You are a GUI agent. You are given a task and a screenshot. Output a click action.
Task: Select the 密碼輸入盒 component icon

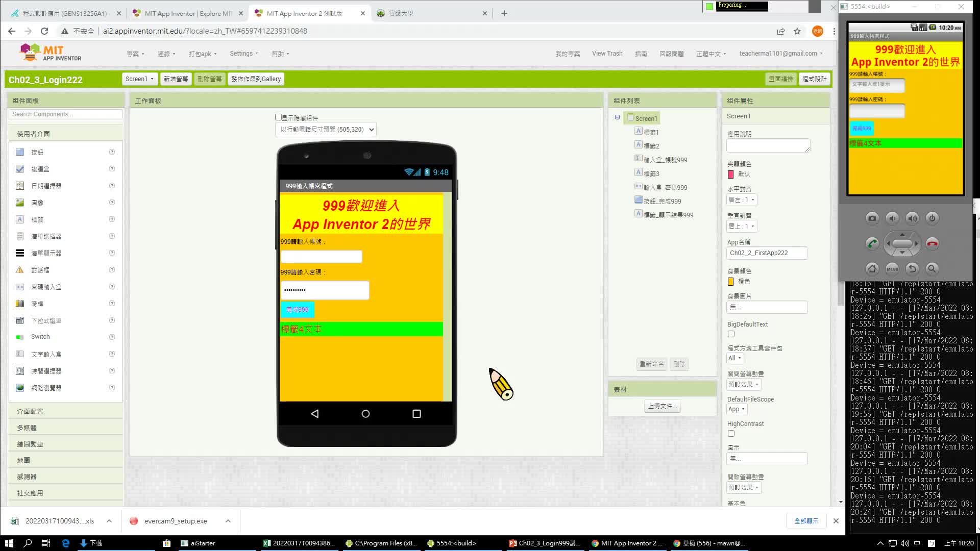tap(20, 287)
